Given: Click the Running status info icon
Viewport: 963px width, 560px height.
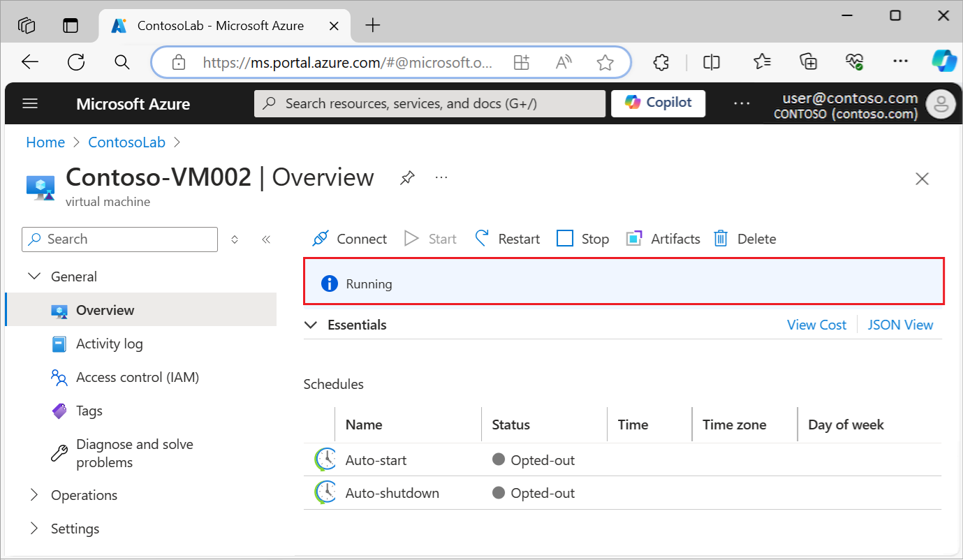Looking at the screenshot, I should coord(329,283).
